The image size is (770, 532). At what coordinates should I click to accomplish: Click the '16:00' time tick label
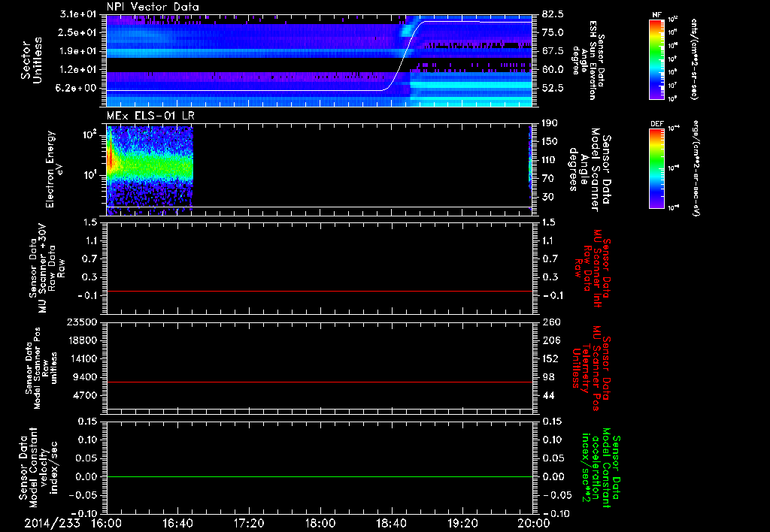107,524
